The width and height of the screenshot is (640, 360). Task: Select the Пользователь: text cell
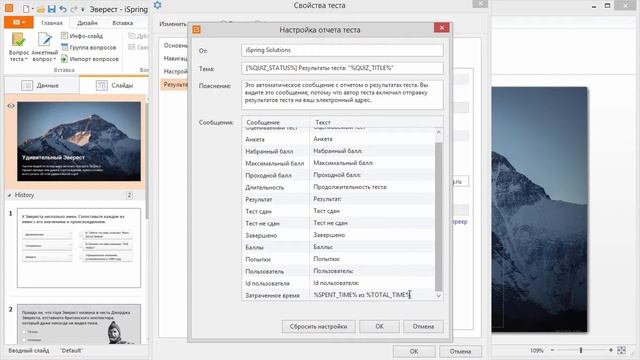[372, 271]
